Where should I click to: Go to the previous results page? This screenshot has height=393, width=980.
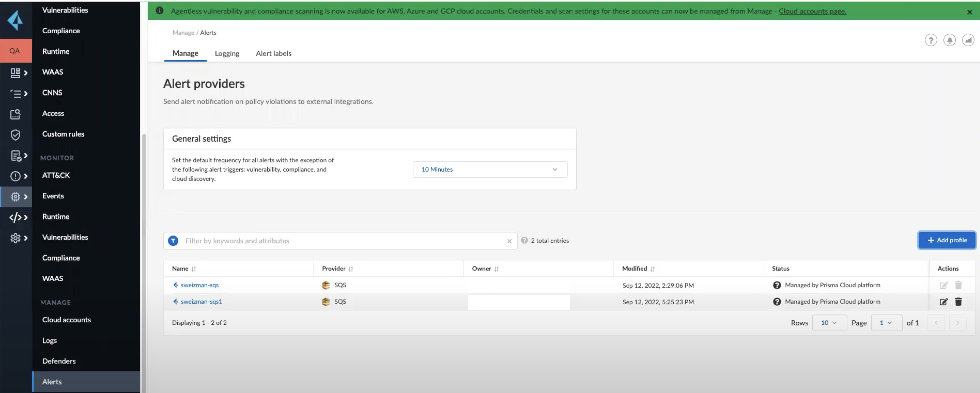click(936, 323)
